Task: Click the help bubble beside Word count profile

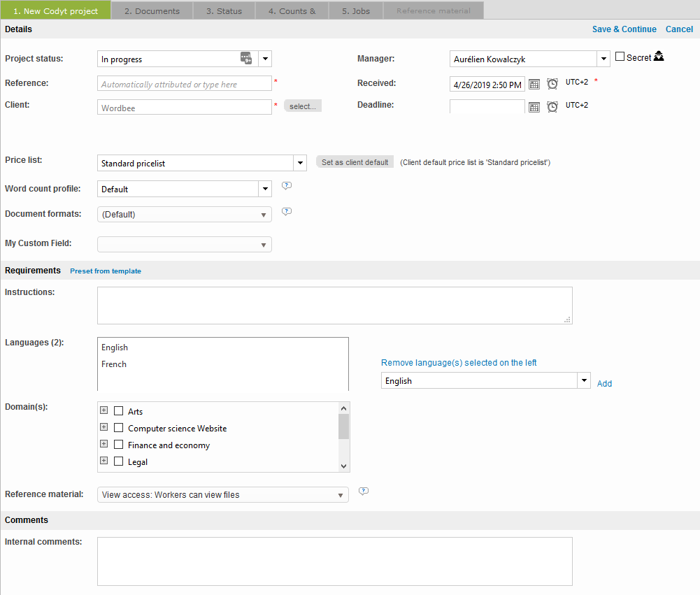Action: coord(286,186)
